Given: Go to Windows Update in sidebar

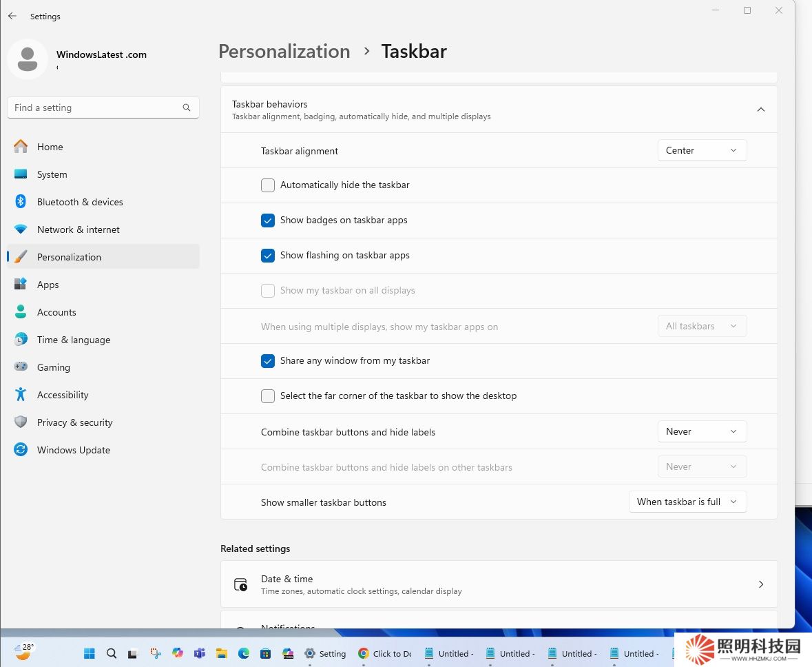Looking at the screenshot, I should (x=73, y=450).
